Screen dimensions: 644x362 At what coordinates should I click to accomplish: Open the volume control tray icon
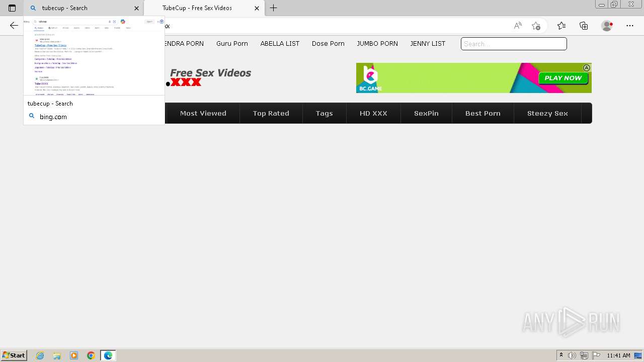[572, 355]
